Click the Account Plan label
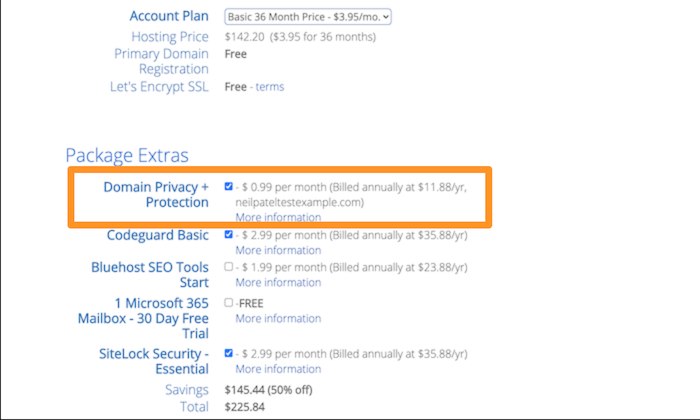700x420 pixels. (x=169, y=16)
